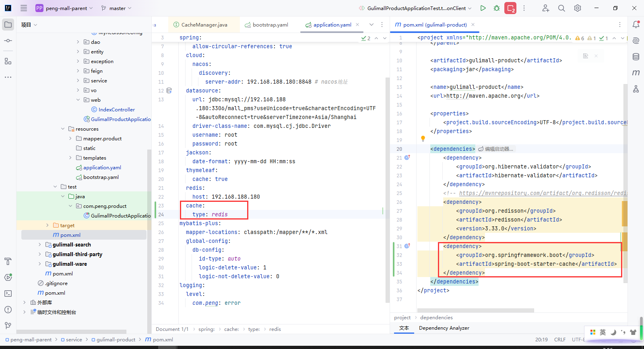Close the pom.xml editor tab
644x349 pixels.
click(473, 25)
